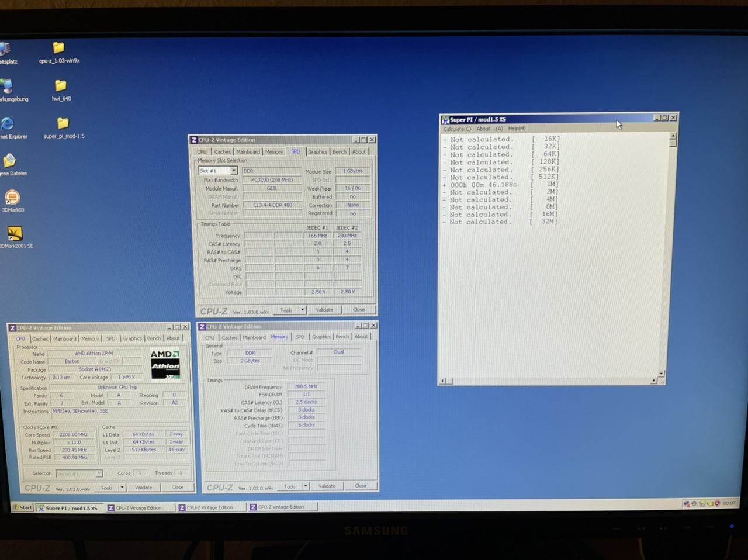Open About...(A) menu in Super PI
The height and width of the screenshot is (560, 748).
489,129
